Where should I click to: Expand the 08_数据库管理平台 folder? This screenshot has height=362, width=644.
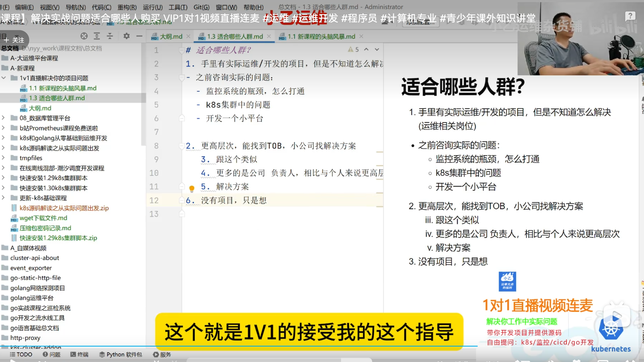(x=3, y=118)
